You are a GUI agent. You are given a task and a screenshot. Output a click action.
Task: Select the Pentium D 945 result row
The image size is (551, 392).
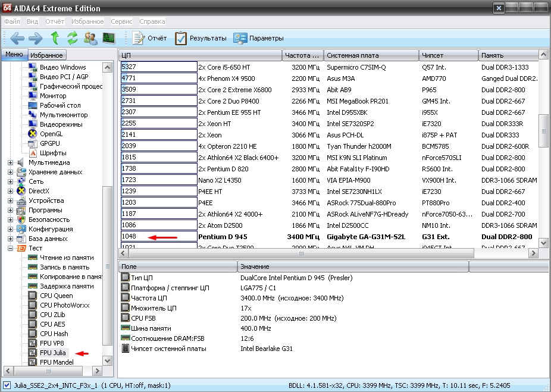(330, 237)
